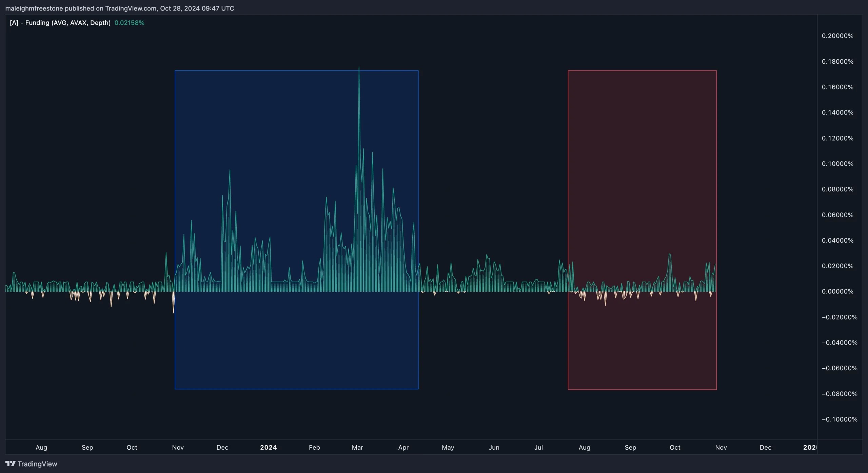Open the maleighmfreestone profile link
868x473 pixels.
pyautogui.click(x=34, y=8)
